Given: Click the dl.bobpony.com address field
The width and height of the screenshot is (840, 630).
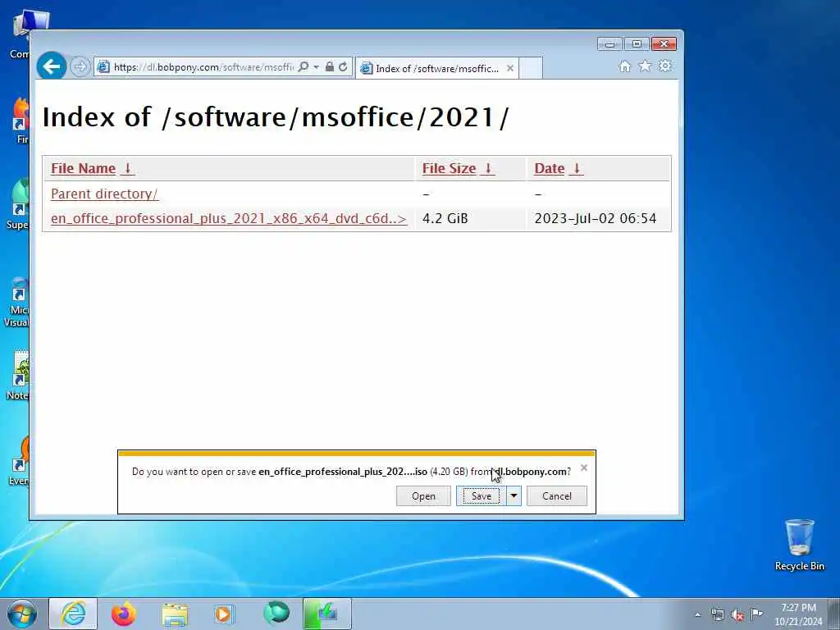Looking at the screenshot, I should [203, 67].
